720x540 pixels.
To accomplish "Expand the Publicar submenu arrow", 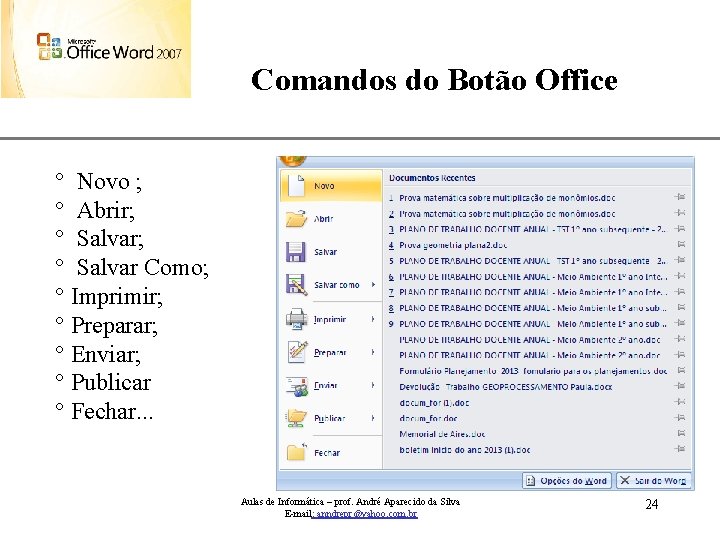I will click(373, 418).
